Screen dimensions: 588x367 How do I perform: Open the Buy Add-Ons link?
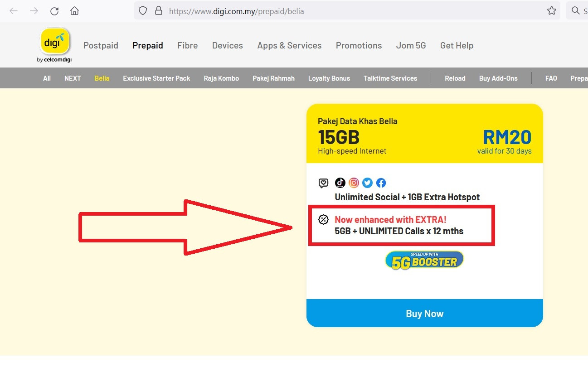click(x=498, y=78)
